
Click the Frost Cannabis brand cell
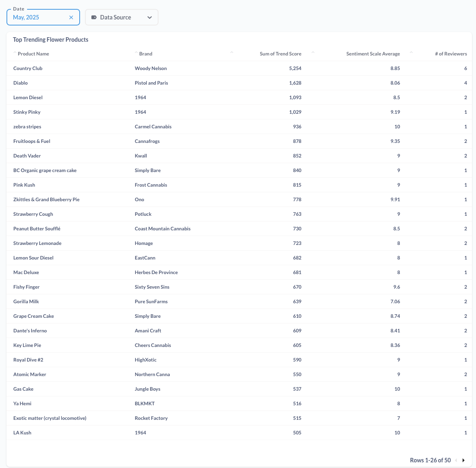(x=151, y=185)
